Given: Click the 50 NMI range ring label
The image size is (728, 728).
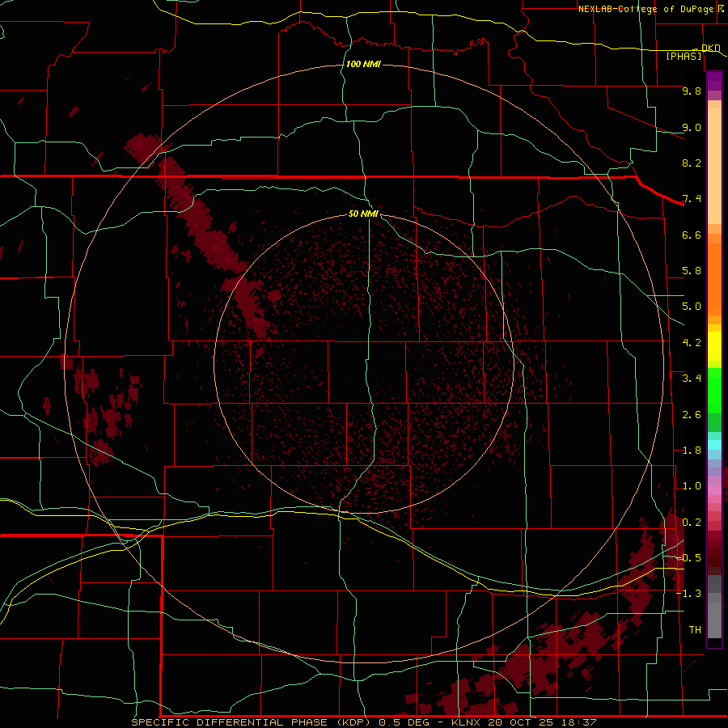Looking at the screenshot, I should point(363,214).
